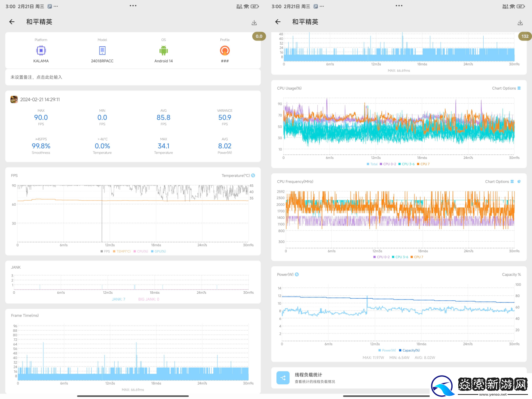Tap the orange Profile icon

[225, 50]
